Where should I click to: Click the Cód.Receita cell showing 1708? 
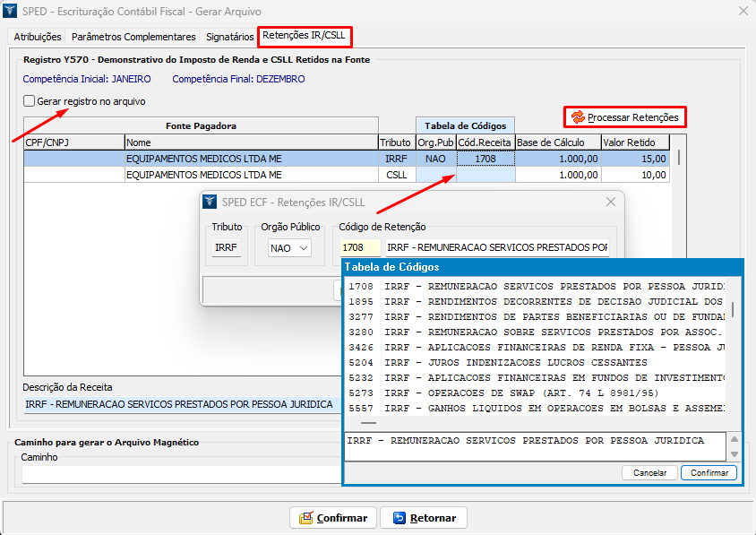coord(485,159)
